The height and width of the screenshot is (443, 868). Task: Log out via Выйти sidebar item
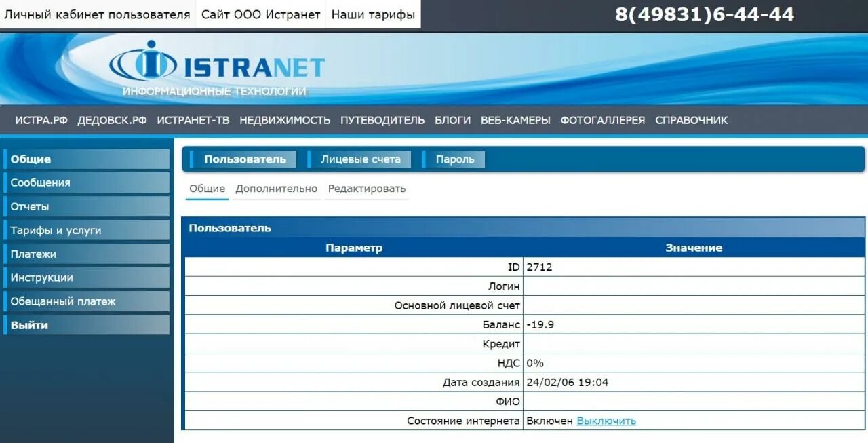(86, 325)
